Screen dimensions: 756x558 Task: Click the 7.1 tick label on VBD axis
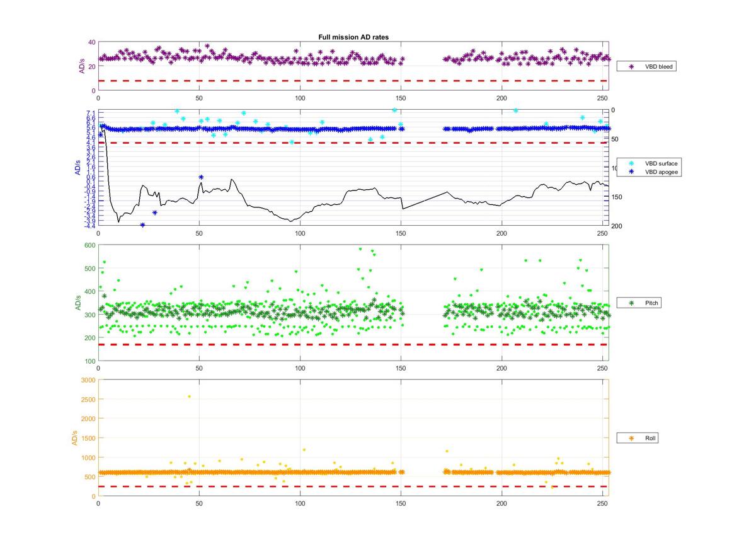[x=91, y=113]
